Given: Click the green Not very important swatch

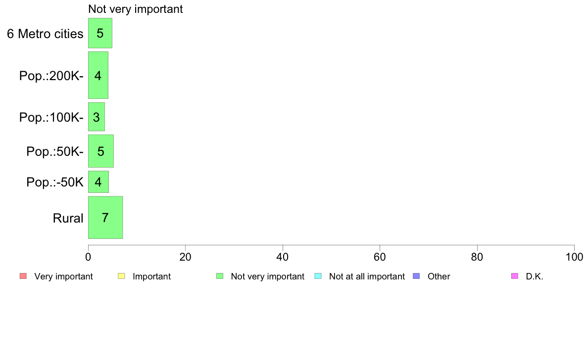Looking at the screenshot, I should pyautogui.click(x=220, y=276).
